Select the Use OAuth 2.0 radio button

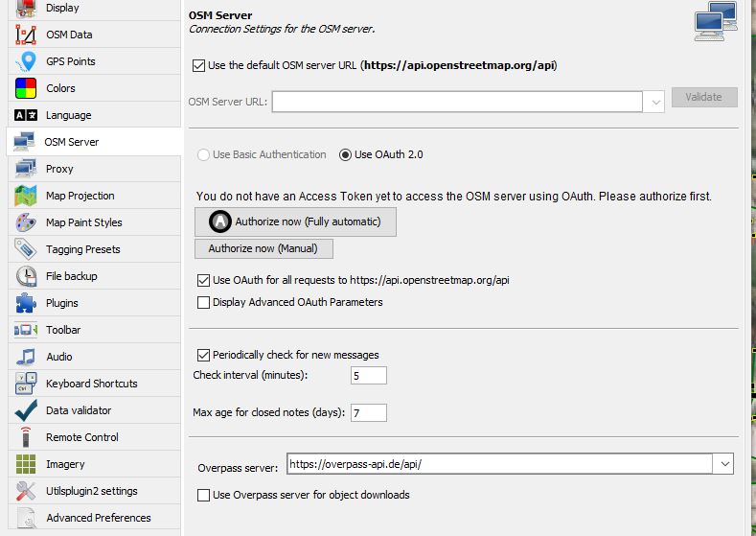[345, 154]
